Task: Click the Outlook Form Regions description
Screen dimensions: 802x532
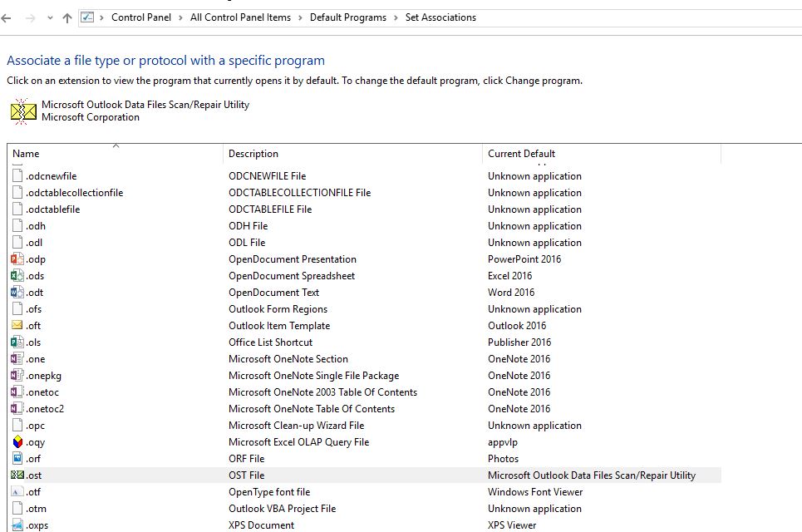Action: pos(278,309)
